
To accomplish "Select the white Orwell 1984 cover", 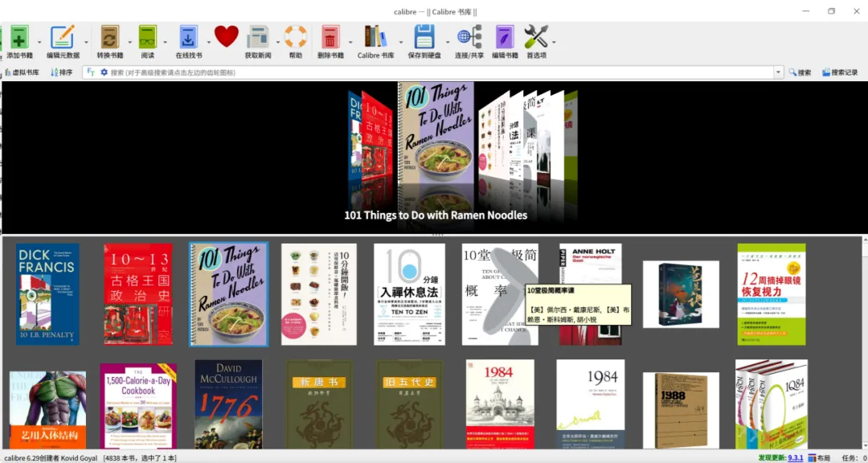I will point(591,404).
